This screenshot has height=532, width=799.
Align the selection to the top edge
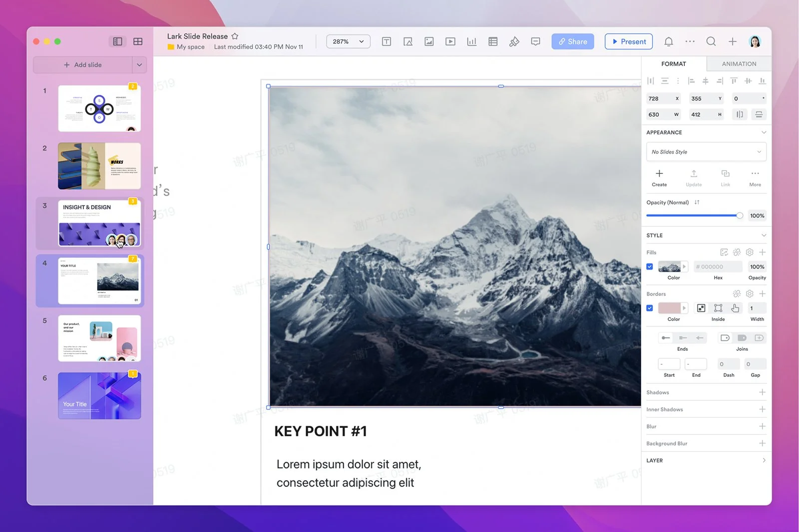(x=734, y=81)
